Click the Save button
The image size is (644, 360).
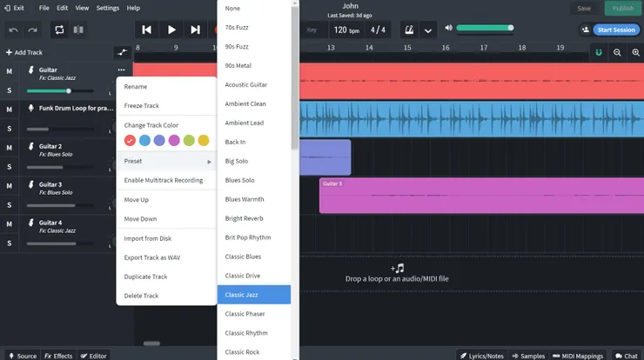pos(584,8)
